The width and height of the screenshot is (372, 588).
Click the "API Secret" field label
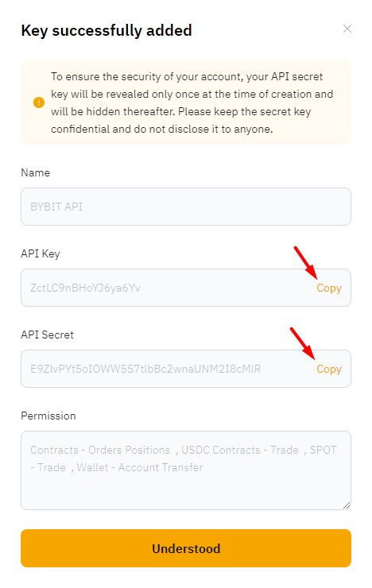click(x=47, y=335)
